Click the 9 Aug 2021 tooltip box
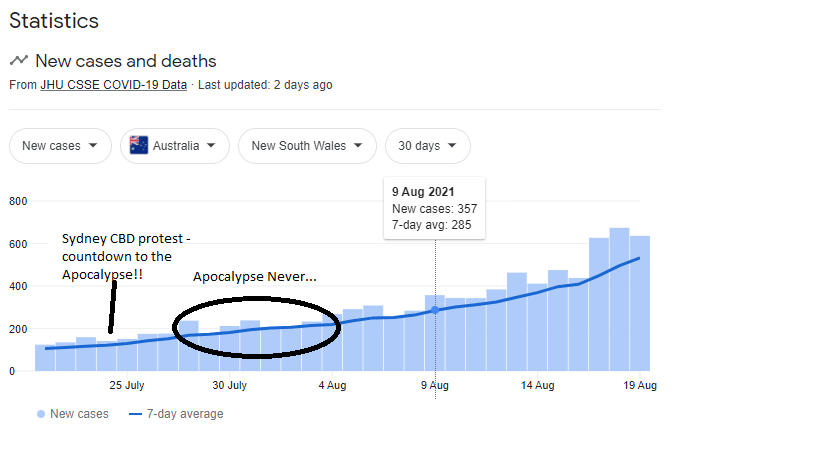The height and width of the screenshot is (459, 819). pyautogui.click(x=434, y=209)
